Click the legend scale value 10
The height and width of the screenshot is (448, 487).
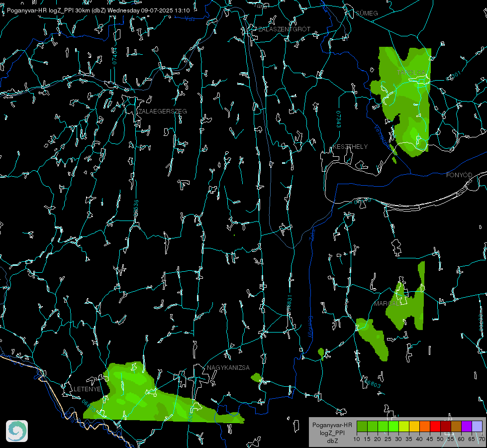coord(357,440)
